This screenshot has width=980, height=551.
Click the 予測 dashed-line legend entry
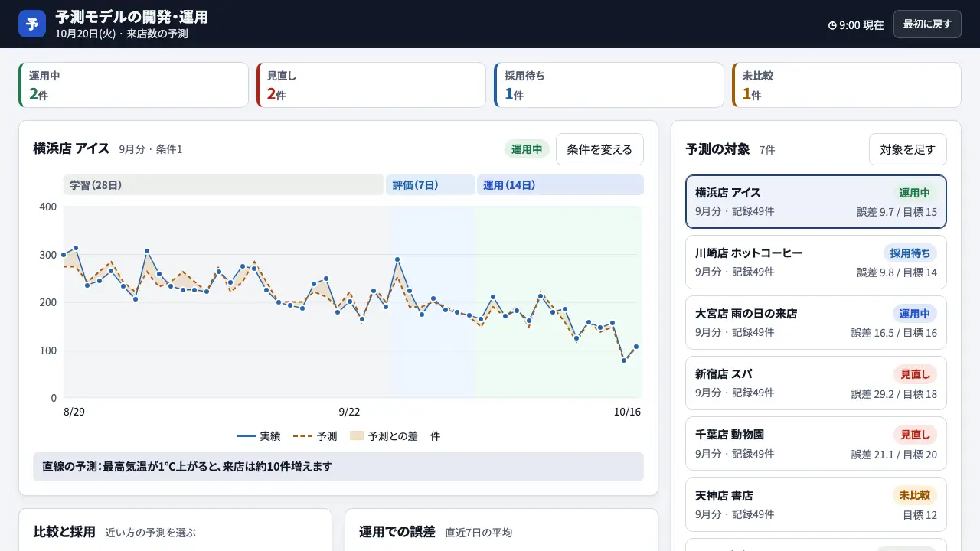click(x=315, y=436)
